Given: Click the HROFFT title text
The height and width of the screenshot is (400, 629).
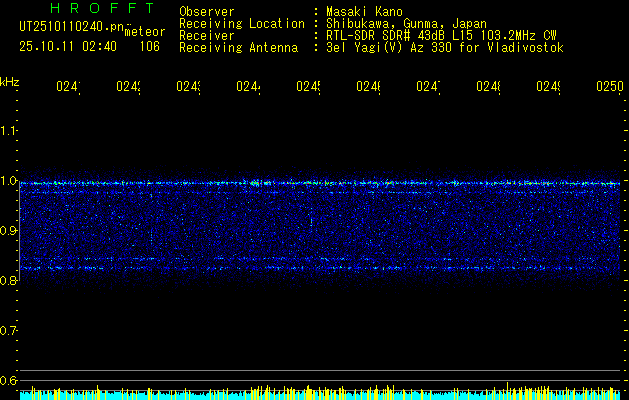Looking at the screenshot, I should click(x=103, y=8).
